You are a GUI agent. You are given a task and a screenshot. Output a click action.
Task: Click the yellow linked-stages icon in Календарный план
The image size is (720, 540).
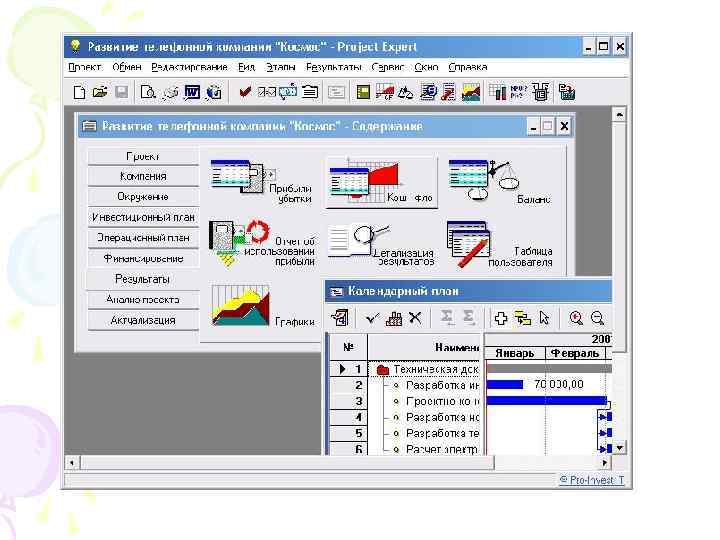click(x=523, y=318)
